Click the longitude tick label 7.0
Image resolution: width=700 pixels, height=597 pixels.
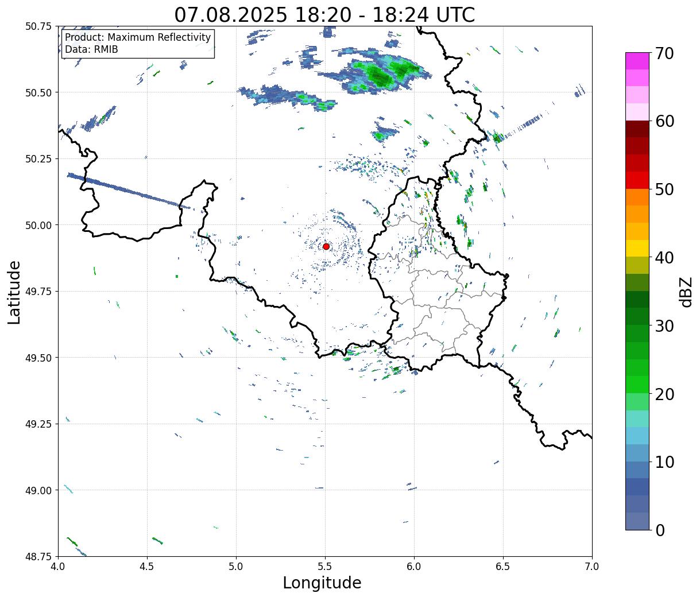[592, 566]
